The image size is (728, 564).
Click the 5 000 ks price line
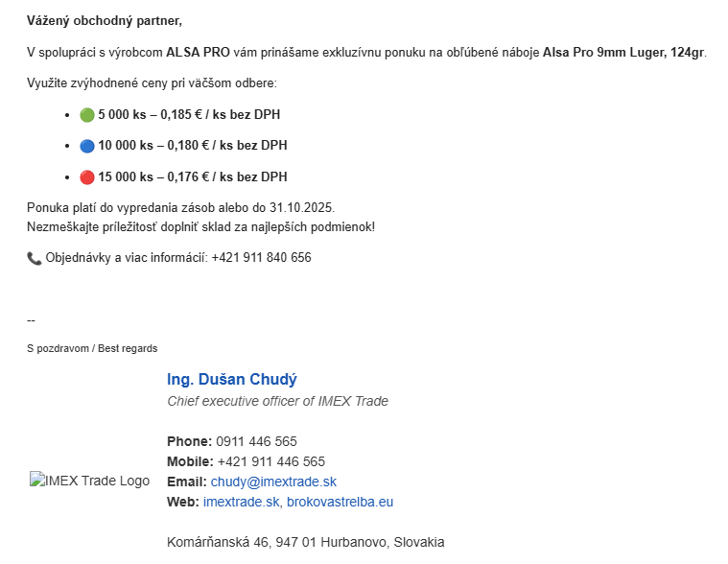[x=189, y=115]
